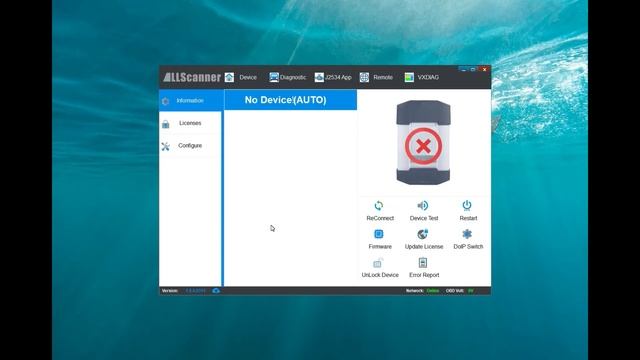This screenshot has width=640, height=360.
Task: Click the disconnected device image
Action: coord(423,142)
